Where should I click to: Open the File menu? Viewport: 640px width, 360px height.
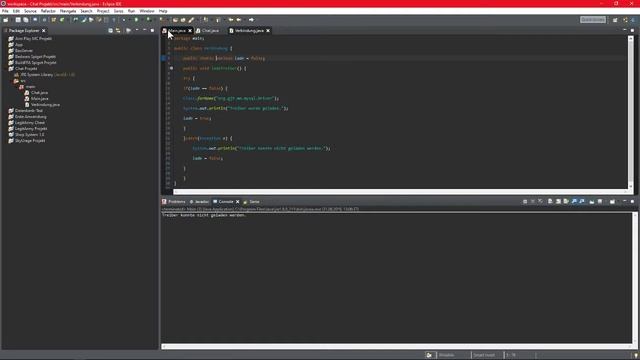(x=5, y=11)
